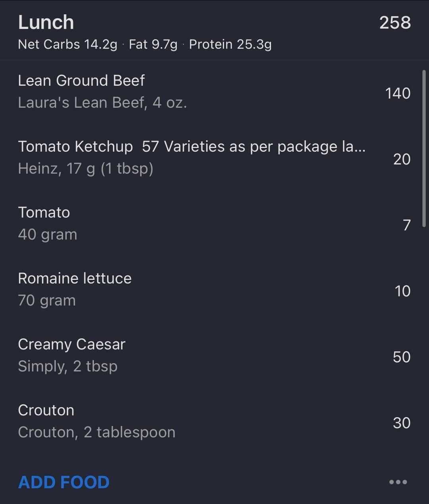Viewport: 429px width, 504px height.
Task: Click the Lunch total 258 calories
Action: 395,23
